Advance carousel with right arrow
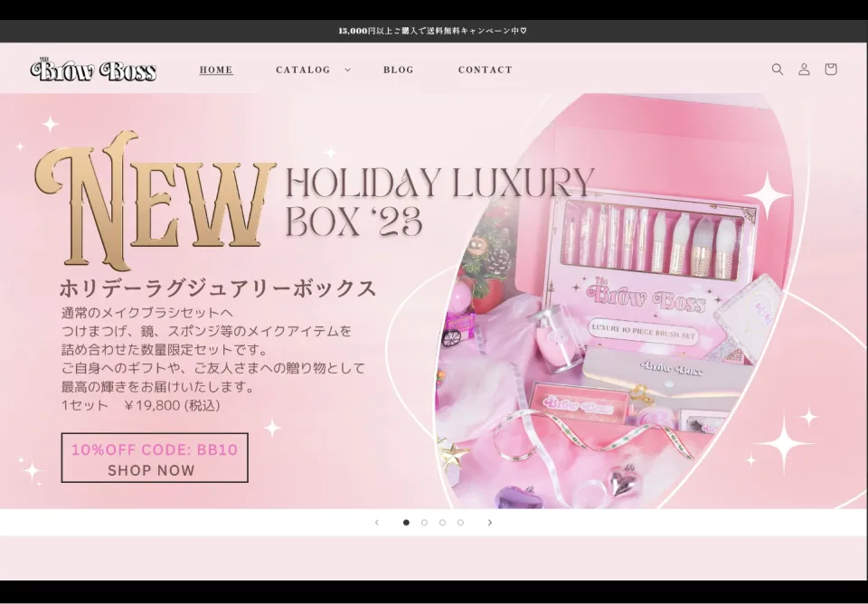Screen dimensions: 868x604 tap(490, 522)
